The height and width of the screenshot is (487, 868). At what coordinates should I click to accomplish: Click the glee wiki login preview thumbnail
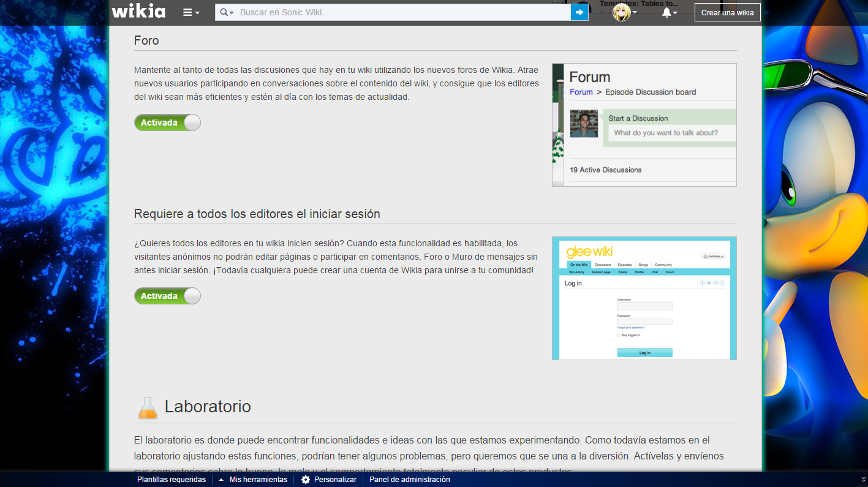644,298
